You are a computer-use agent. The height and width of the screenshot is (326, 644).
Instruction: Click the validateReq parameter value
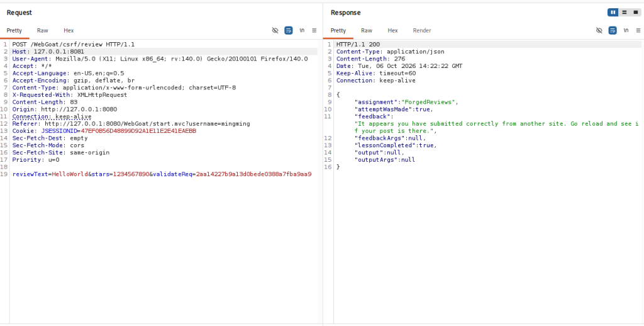(254, 174)
